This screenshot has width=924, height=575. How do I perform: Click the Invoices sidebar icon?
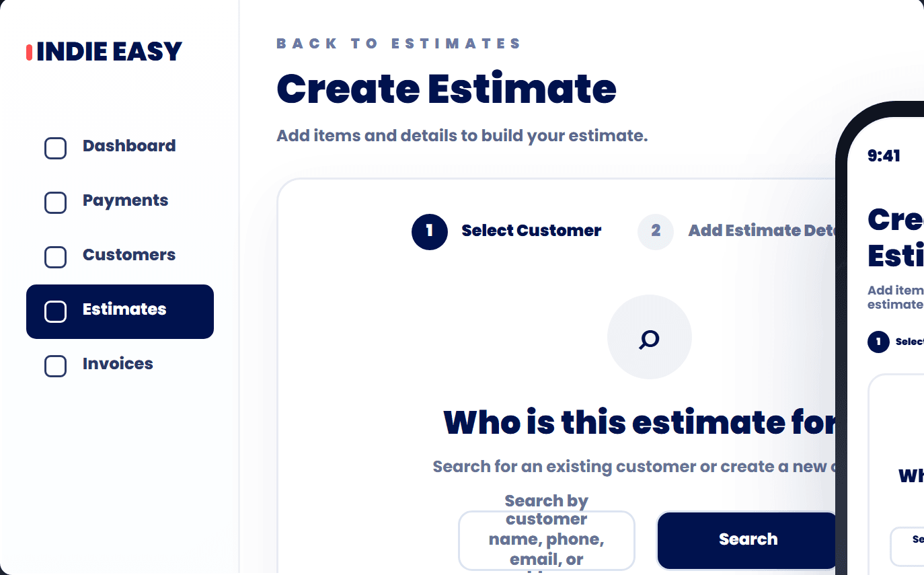pos(55,366)
